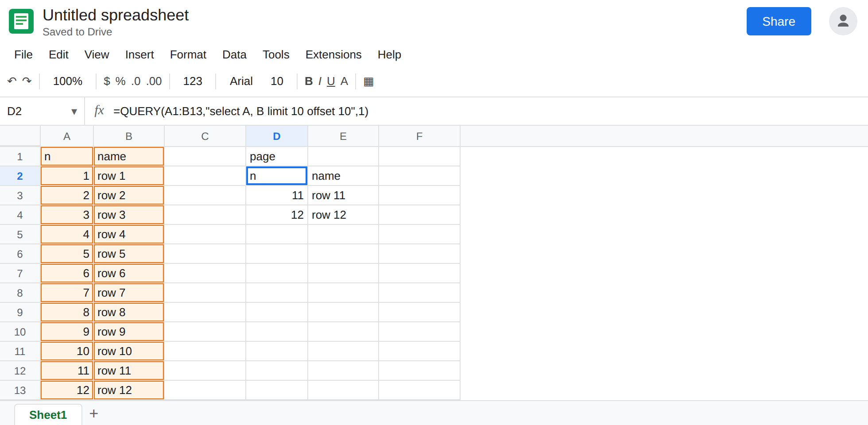
Task: Open the Google Sheets home icon
Action: [x=21, y=21]
